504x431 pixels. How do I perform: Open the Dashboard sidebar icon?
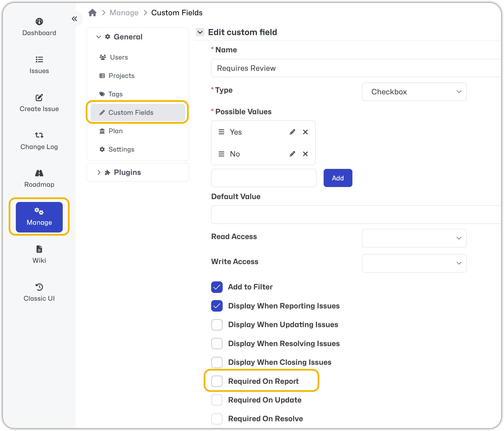(x=39, y=22)
